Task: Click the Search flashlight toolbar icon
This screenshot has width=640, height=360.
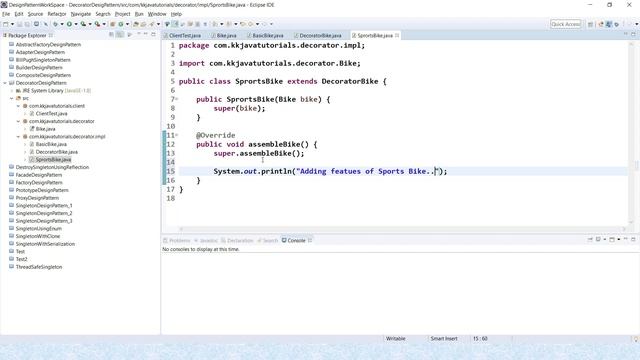Action: (151, 24)
